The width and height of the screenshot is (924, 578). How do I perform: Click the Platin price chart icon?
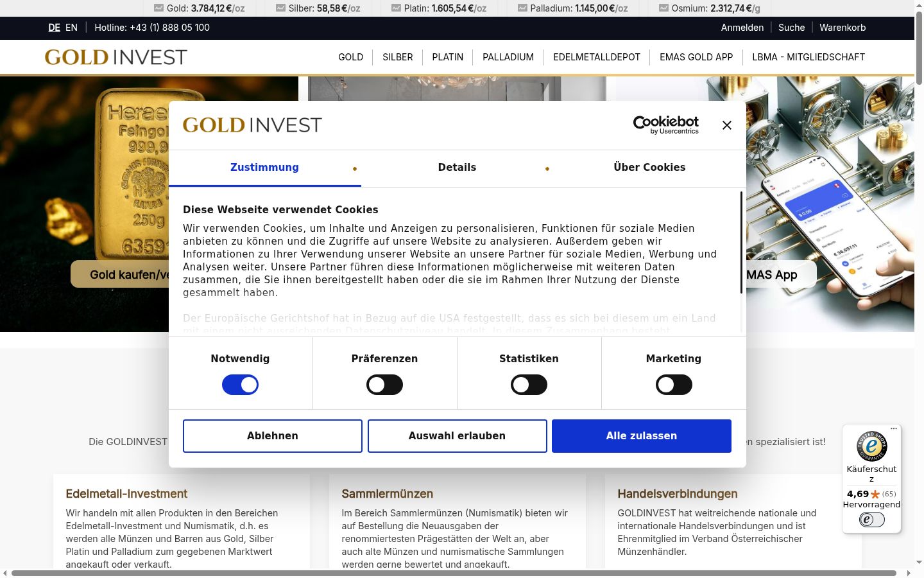coord(396,8)
